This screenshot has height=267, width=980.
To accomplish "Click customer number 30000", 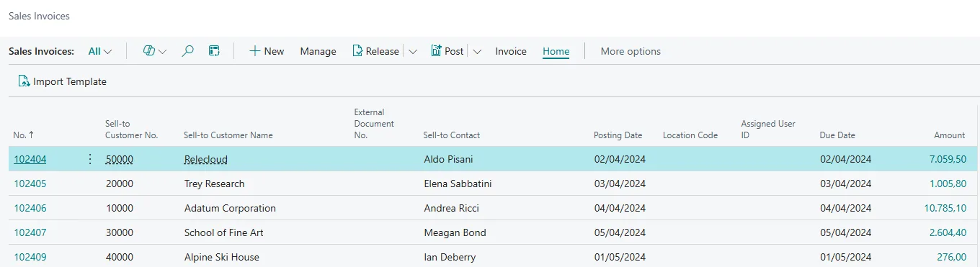I will click(120, 232).
